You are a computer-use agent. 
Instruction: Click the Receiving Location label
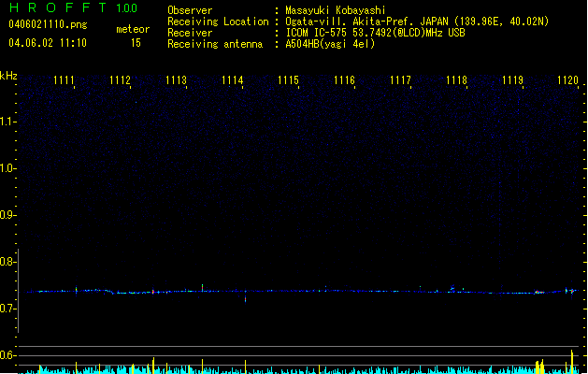218,22
